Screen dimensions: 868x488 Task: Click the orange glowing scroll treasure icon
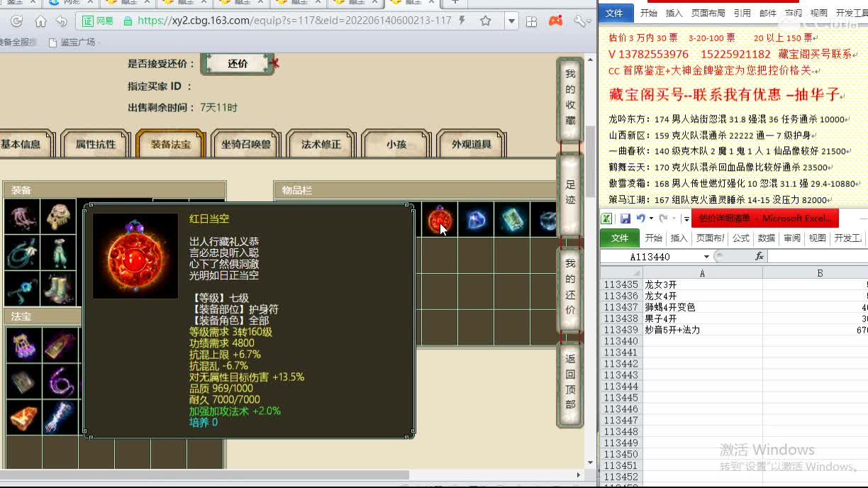(23, 418)
